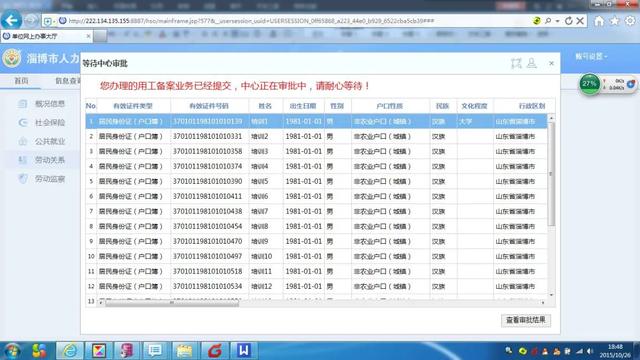Image resolution: width=640 pixels, height=360 pixels.
Task: Select table row with ID 370101198101010534
Action: [x=316, y=287]
